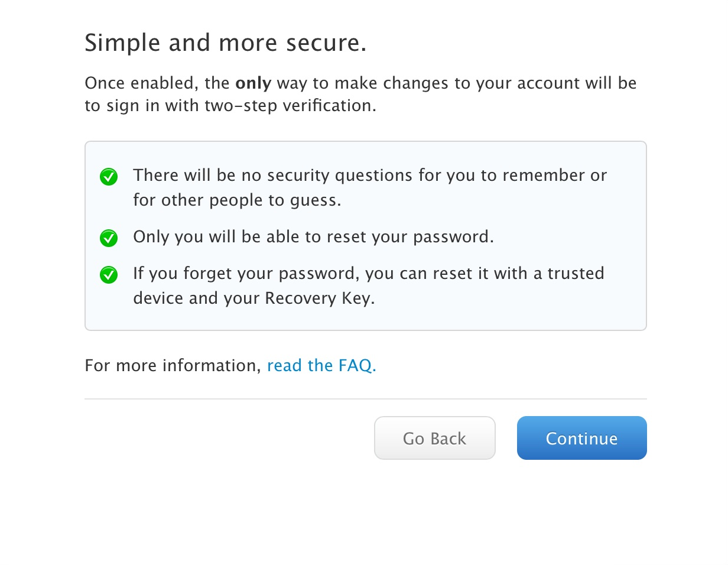Click the checkmark beside the Recovery Key item
The image size is (728, 565).
click(109, 275)
